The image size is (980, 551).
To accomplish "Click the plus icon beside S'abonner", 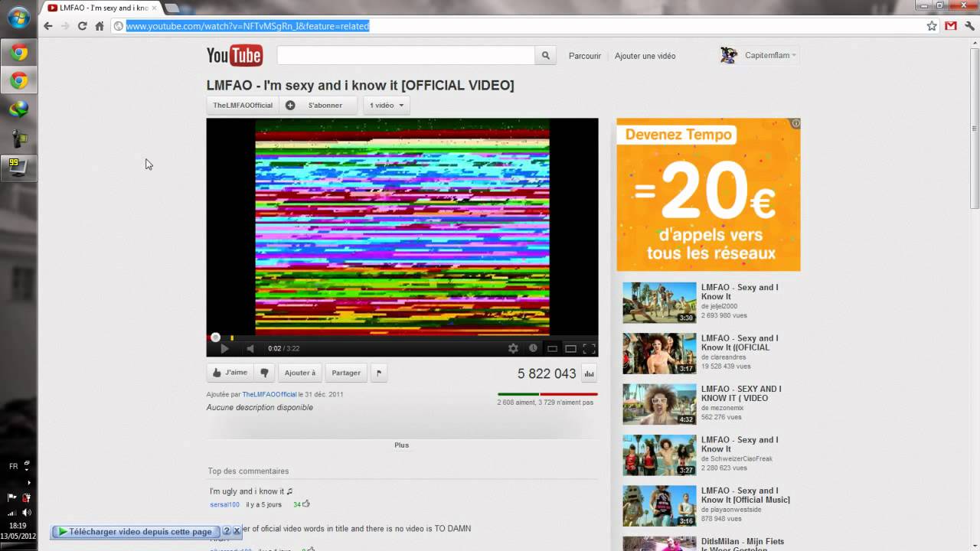I will coord(290,105).
